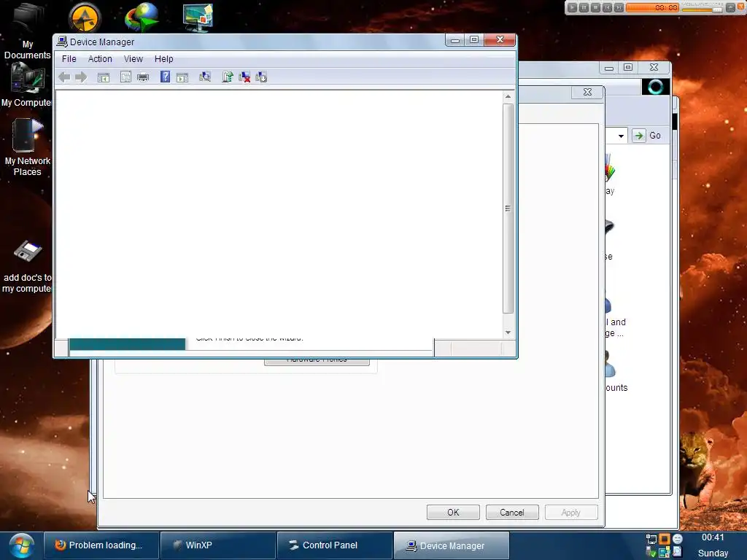
Task: Click the Uninstall device icon with red X
Action: 244,77
